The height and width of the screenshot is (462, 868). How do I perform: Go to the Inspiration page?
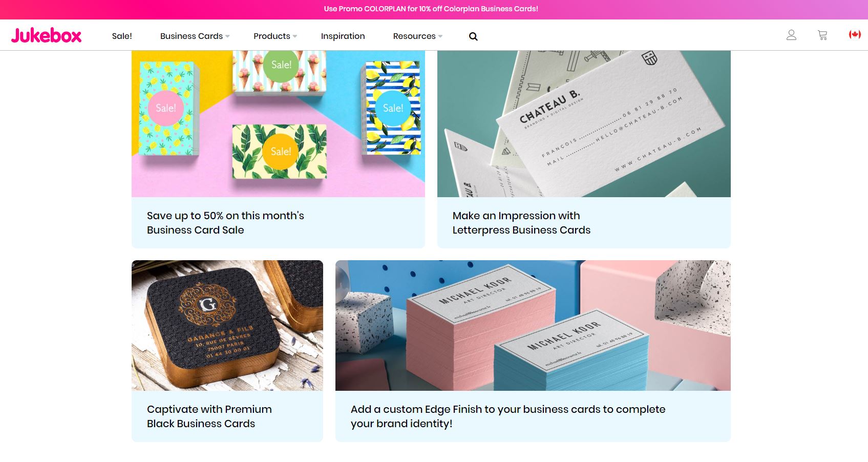click(x=343, y=36)
